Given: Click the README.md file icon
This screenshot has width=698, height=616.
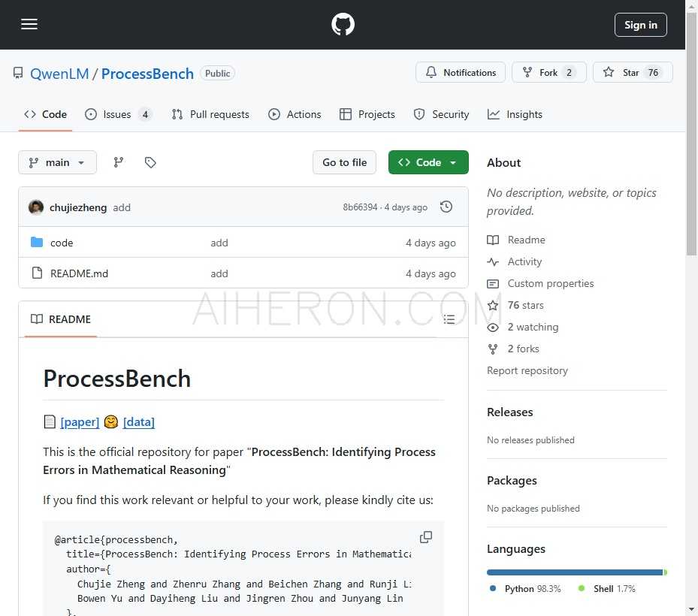Looking at the screenshot, I should (38, 273).
